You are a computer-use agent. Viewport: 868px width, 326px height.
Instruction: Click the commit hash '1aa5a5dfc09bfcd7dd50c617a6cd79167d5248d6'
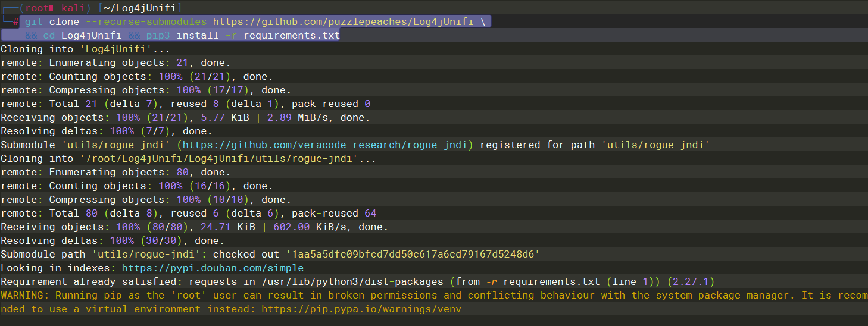click(x=413, y=255)
